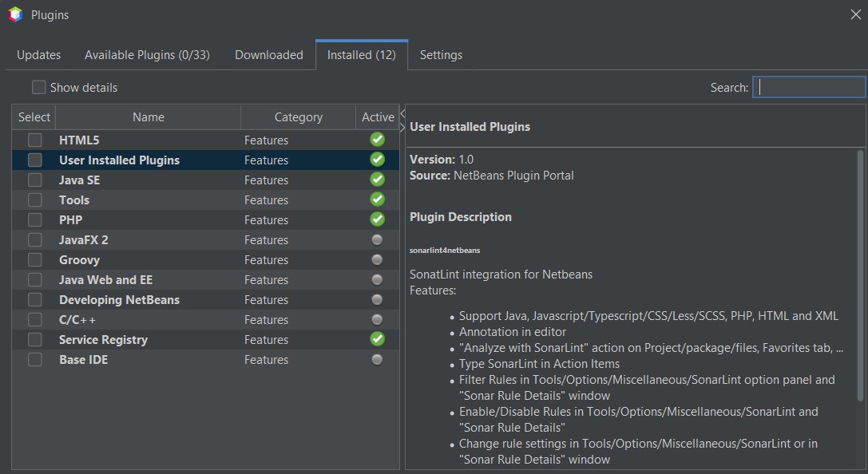Image resolution: width=868 pixels, height=474 pixels.
Task: Select the checkbox for Developing NetBeans
Action: click(35, 299)
